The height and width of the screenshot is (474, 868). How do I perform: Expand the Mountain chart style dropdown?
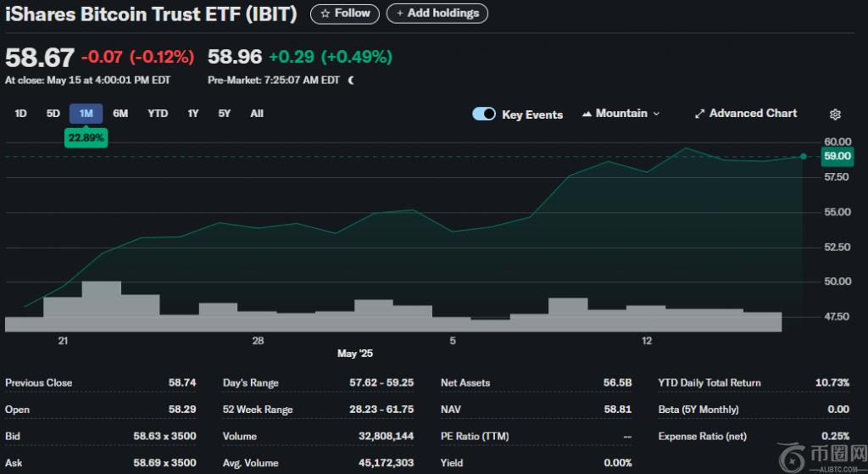(656, 114)
